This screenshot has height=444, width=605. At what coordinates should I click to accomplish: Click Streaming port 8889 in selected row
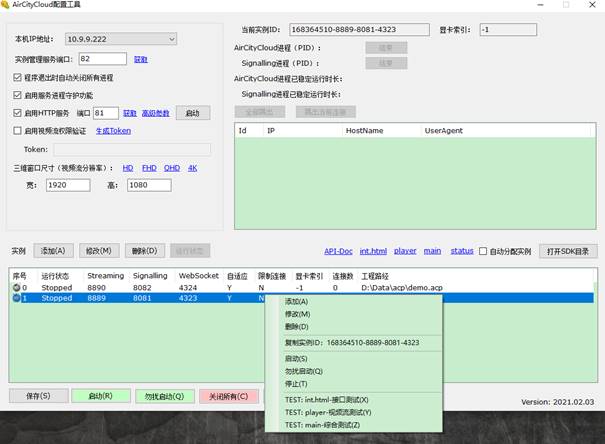(x=96, y=298)
